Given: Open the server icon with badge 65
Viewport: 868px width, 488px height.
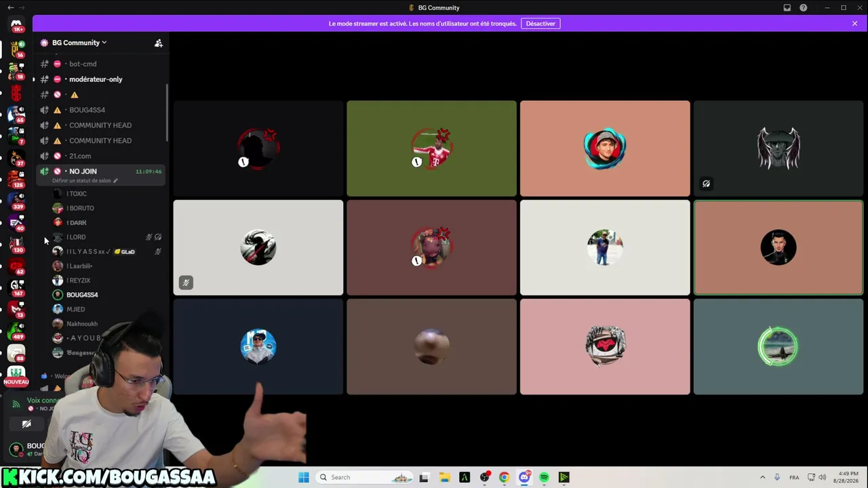Looking at the screenshot, I should pos(16,115).
